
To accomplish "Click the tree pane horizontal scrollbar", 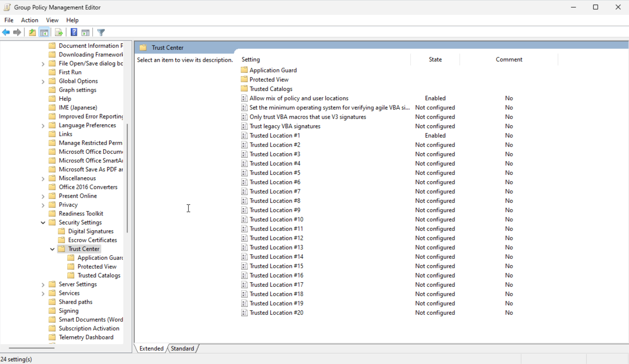I will (31, 348).
